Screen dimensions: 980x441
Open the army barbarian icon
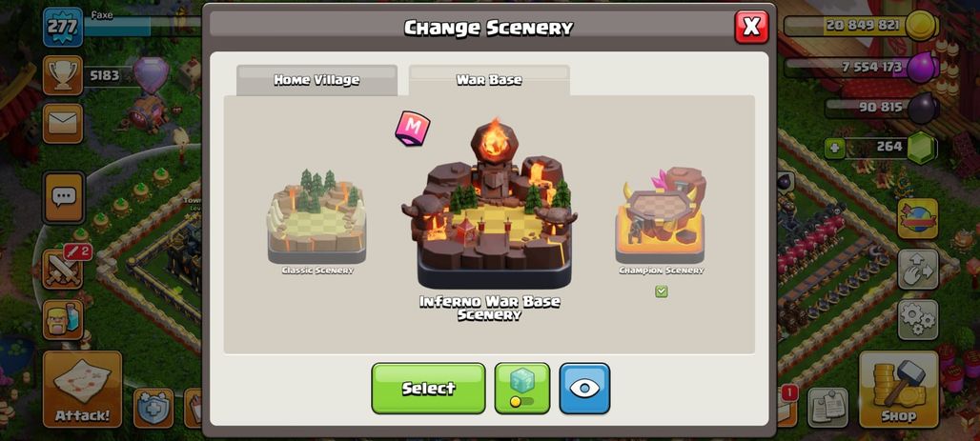coord(63,319)
